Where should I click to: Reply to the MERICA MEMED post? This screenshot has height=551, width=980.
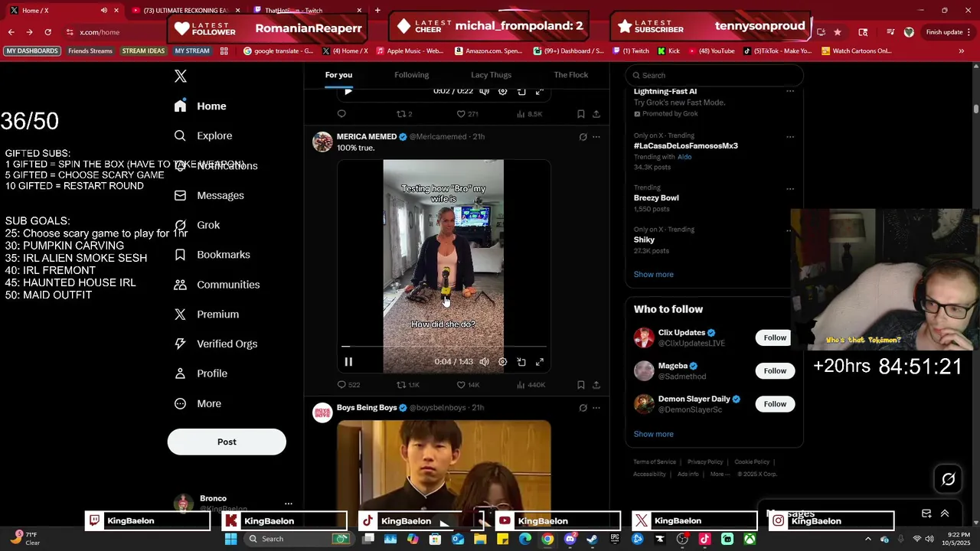coord(348,385)
